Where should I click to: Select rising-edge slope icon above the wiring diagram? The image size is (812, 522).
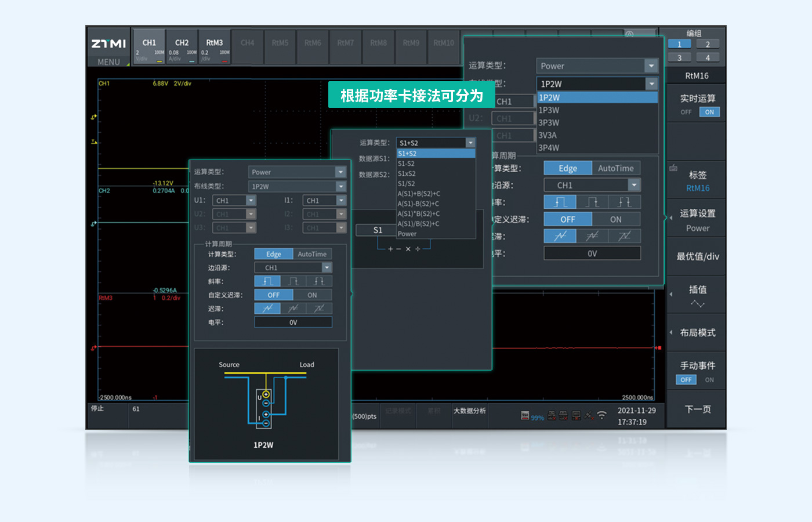[x=267, y=281]
